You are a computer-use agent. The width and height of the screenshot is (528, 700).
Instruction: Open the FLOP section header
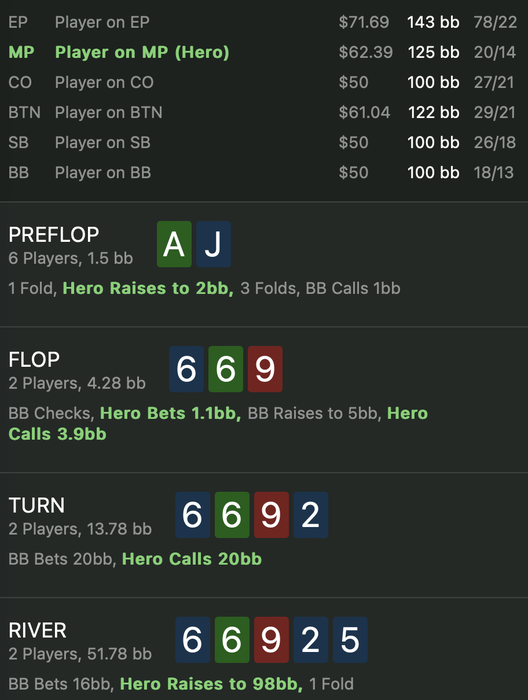coord(34,359)
